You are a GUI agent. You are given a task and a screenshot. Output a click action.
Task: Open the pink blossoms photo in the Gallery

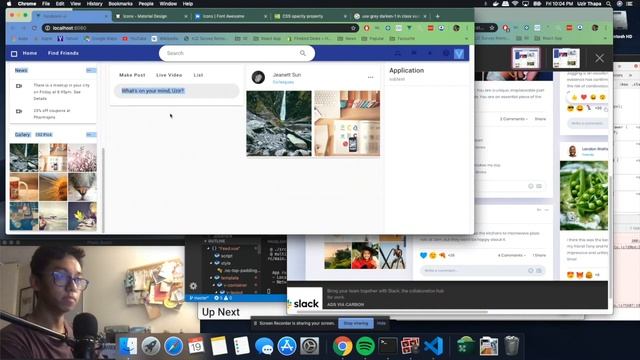(x=82, y=158)
